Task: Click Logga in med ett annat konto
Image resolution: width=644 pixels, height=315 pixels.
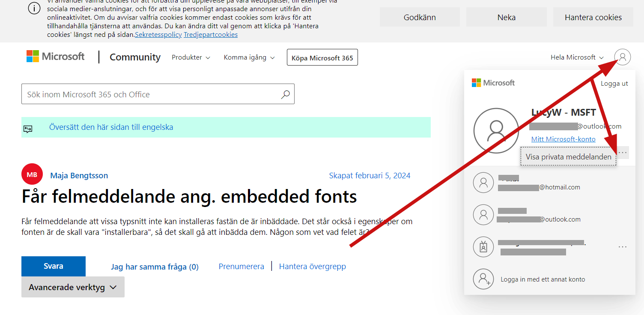Action: (x=543, y=279)
